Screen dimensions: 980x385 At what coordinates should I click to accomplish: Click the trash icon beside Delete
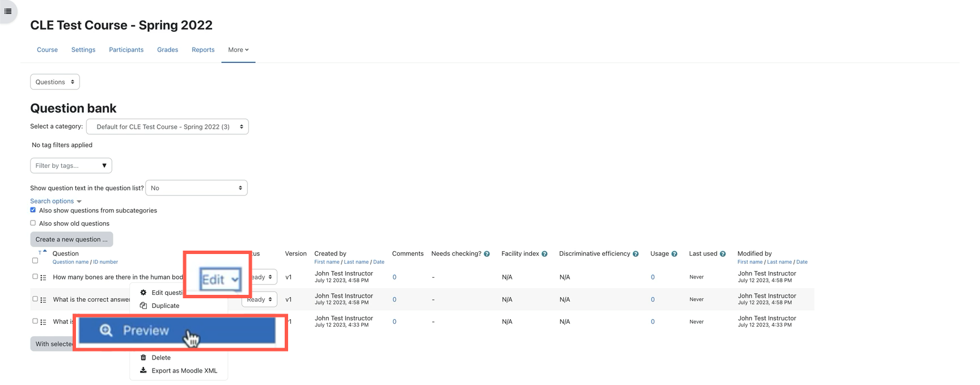coord(143,358)
